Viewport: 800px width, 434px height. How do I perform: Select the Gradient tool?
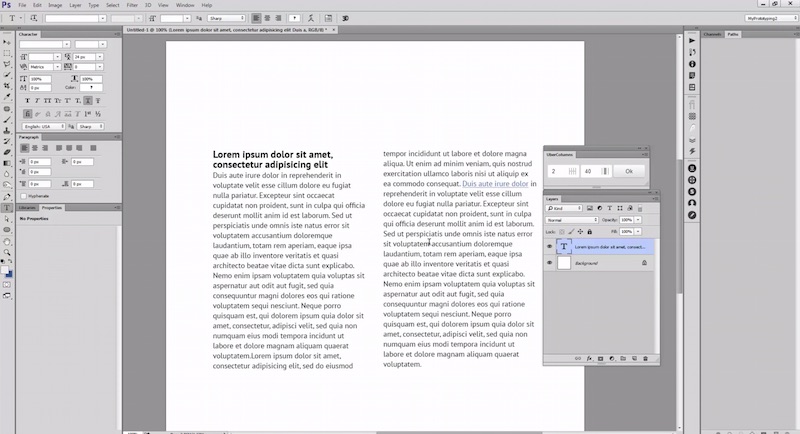click(x=7, y=163)
